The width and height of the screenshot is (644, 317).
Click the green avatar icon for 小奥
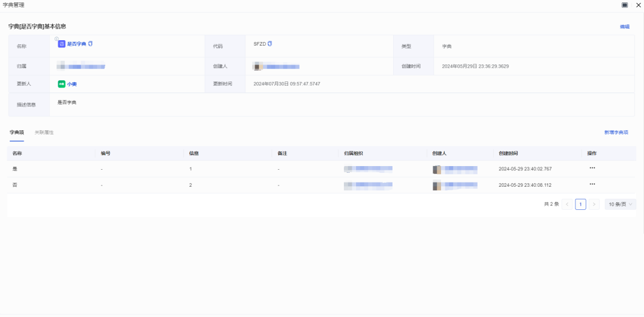click(61, 84)
